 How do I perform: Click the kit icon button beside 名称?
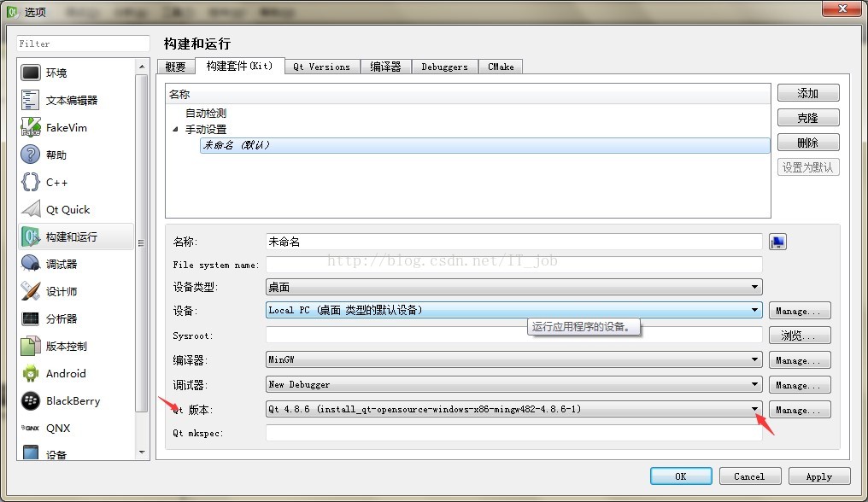tap(777, 242)
